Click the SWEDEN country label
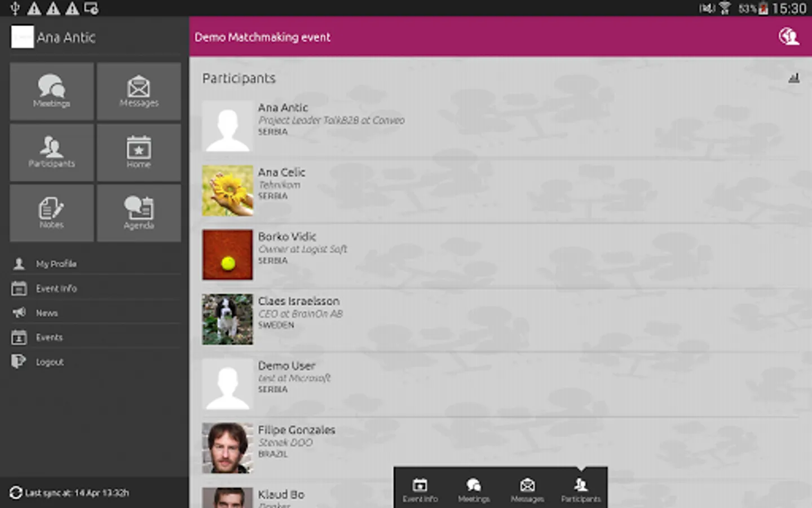 coord(276,325)
